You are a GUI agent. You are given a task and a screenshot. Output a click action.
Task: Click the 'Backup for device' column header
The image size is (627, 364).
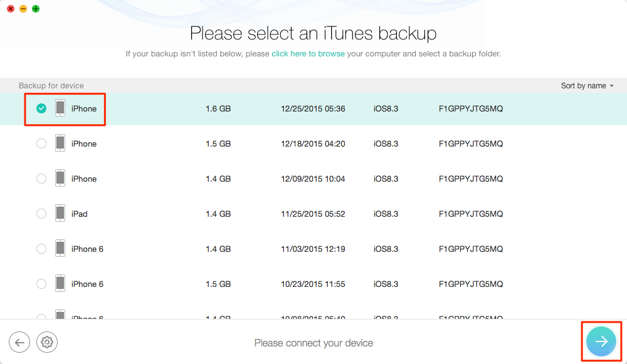click(x=51, y=85)
